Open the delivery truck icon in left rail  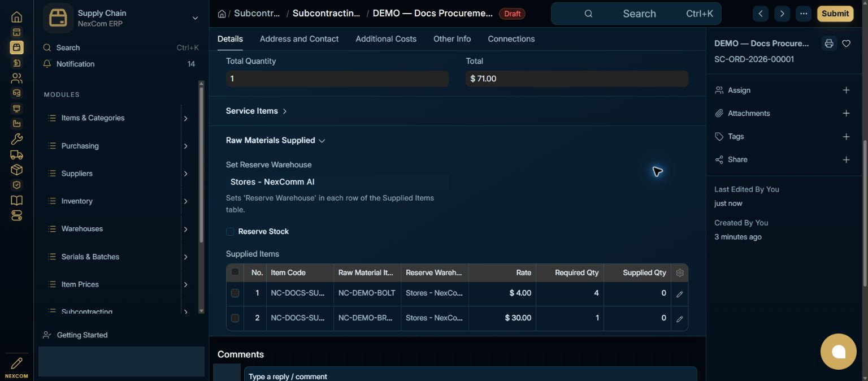(x=16, y=154)
